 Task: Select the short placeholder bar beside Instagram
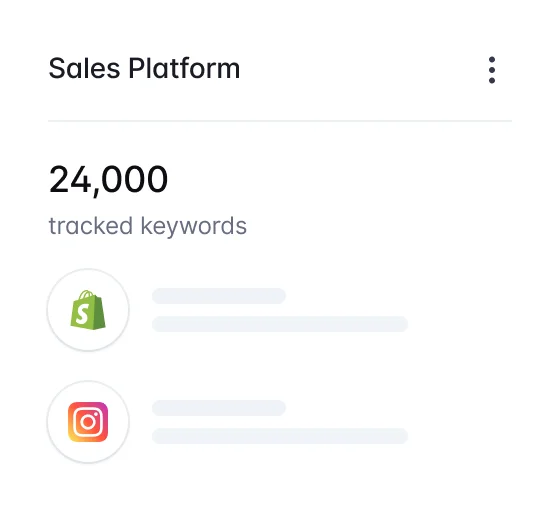pyautogui.click(x=219, y=408)
